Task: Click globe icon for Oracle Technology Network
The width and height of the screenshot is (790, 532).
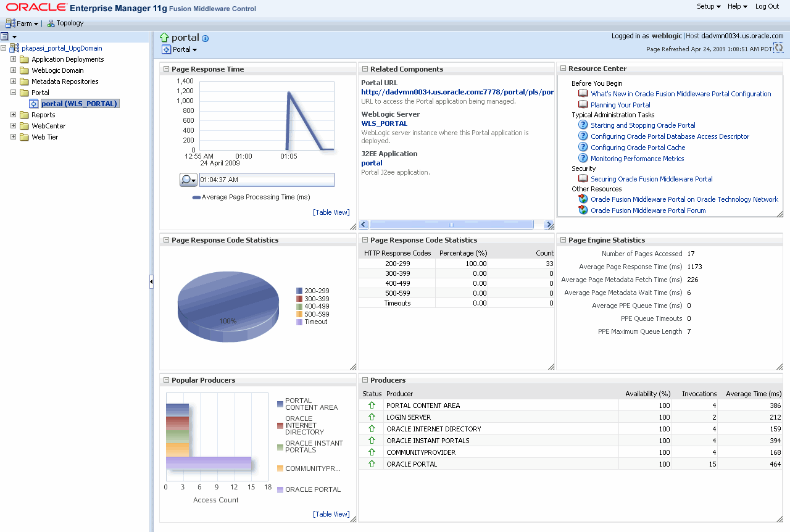Action: (583, 199)
